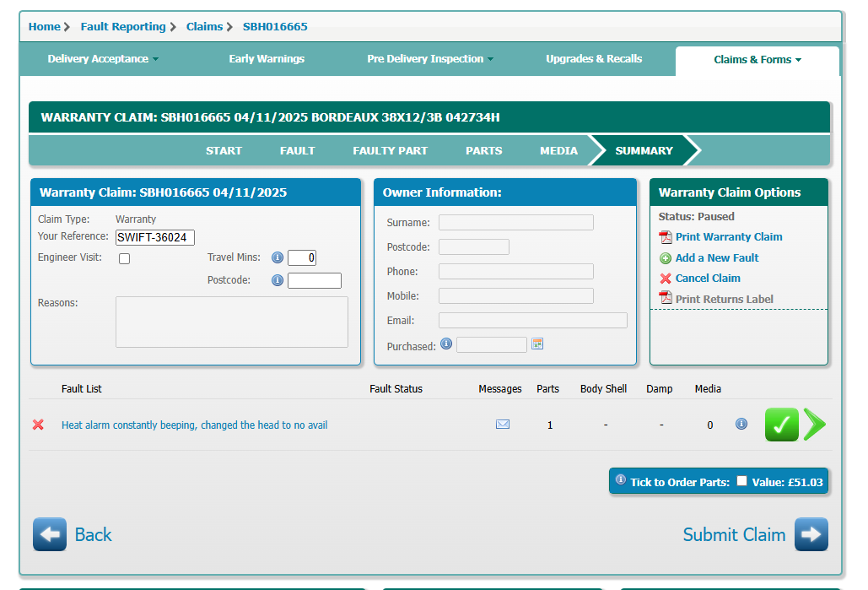The width and height of the screenshot is (868, 590).
Task: Open the heat alarm constantly beeping fault
Action: (x=194, y=425)
